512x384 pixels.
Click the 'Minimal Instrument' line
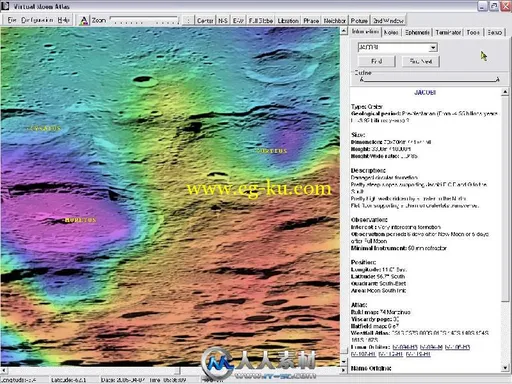[399, 248]
